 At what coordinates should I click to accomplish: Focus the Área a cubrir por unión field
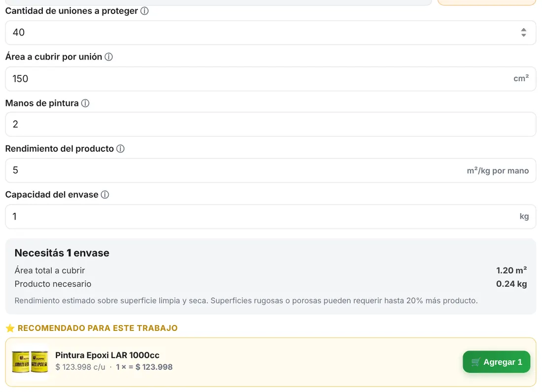click(271, 79)
